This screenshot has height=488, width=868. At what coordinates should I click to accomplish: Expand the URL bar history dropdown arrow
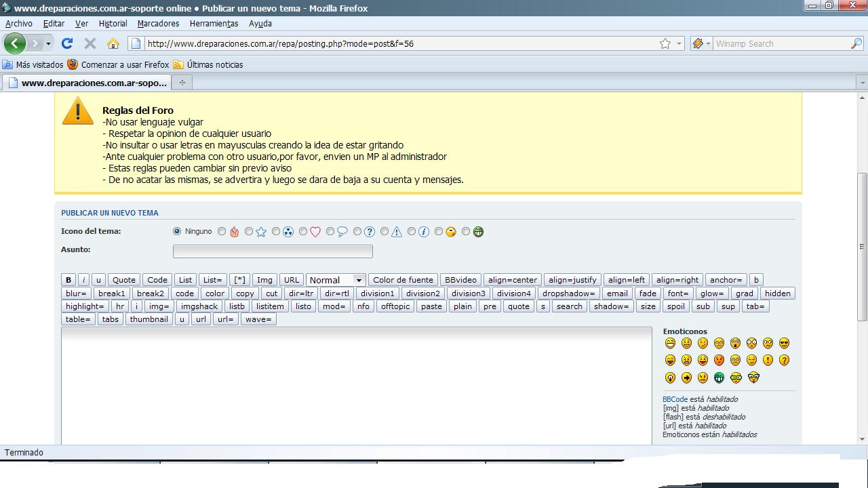click(x=679, y=43)
